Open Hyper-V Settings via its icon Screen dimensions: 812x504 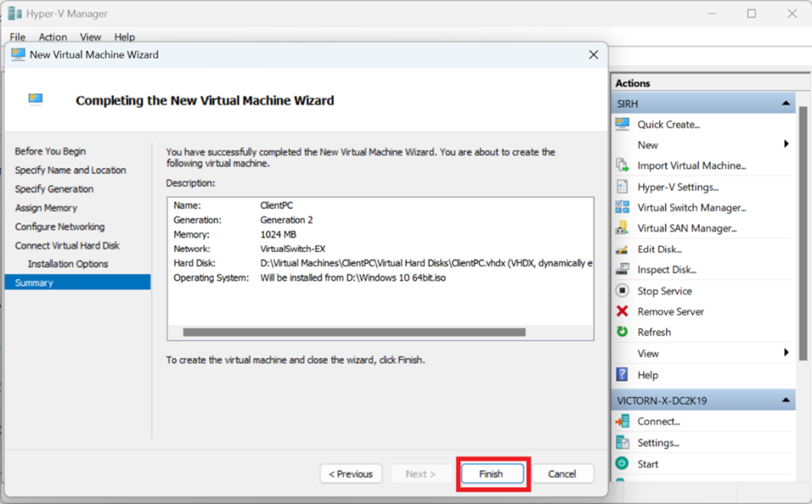(x=622, y=187)
